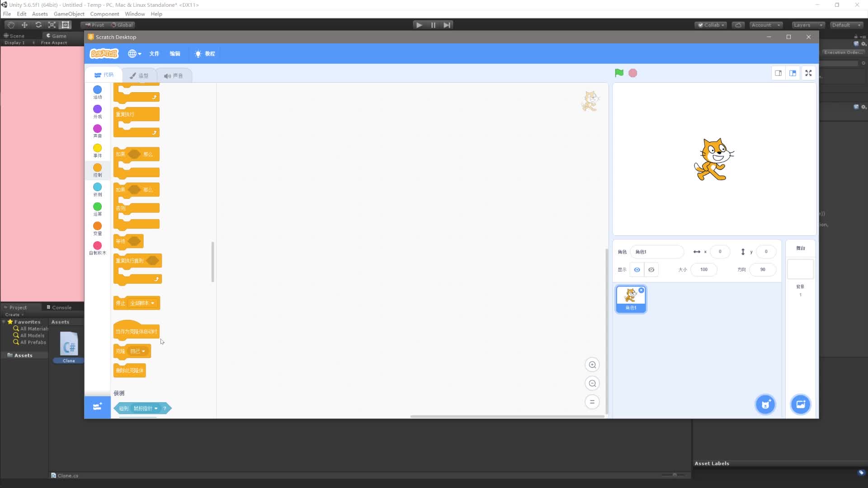Open Unity GameObject menu

[69, 14]
